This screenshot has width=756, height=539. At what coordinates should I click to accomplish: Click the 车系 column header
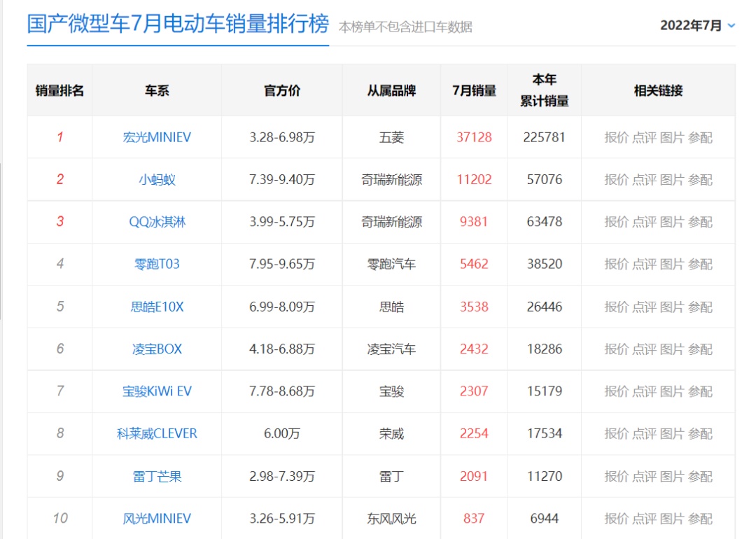click(x=157, y=90)
